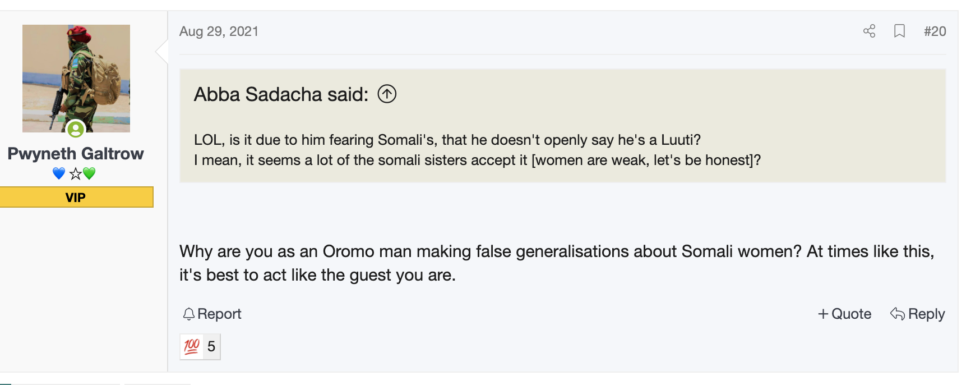Open Pwyneth Galtrow's profile from the username
Image resolution: width=980 pixels, height=385 pixels.
[76, 153]
